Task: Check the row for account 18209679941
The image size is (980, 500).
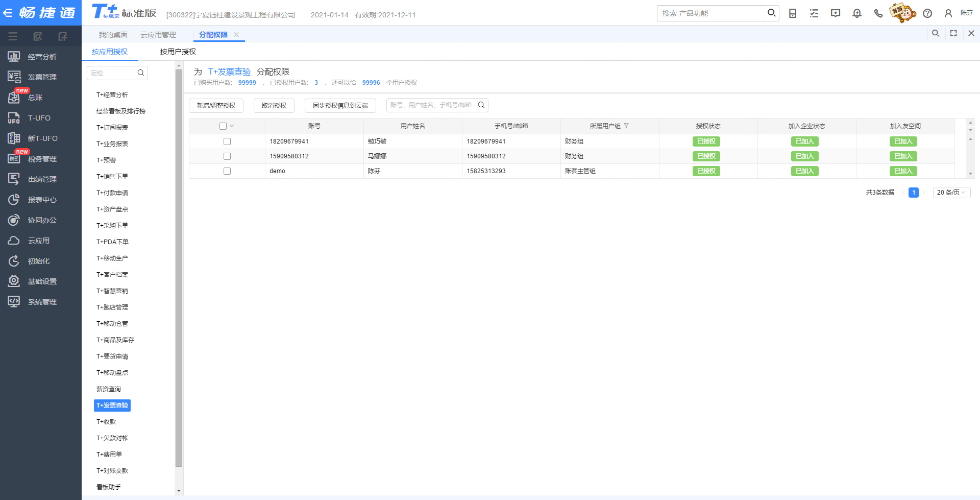Action: pos(227,141)
